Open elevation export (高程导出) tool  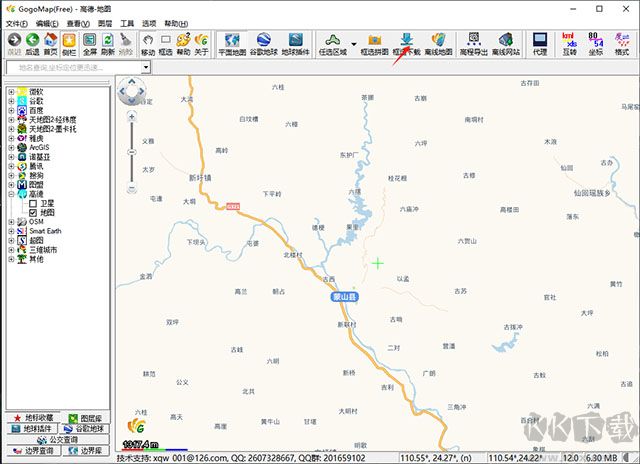coord(473,44)
